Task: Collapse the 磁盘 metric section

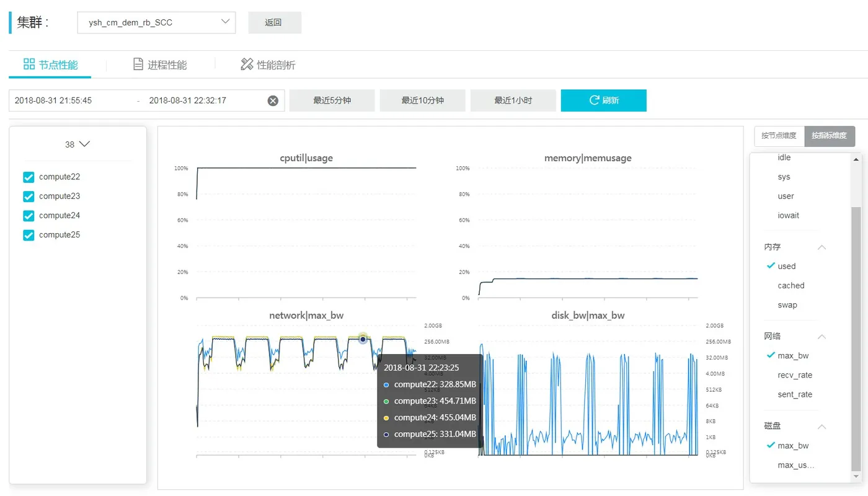Action: tap(821, 427)
